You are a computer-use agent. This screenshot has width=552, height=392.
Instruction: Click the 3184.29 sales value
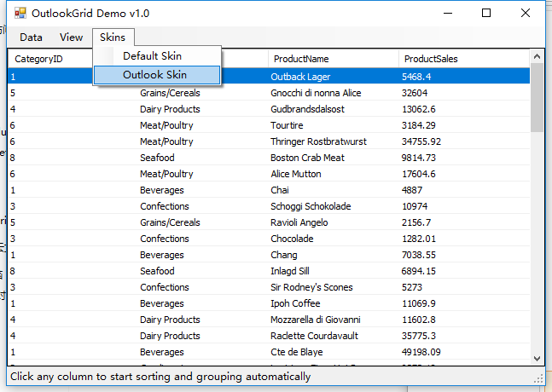tap(419, 125)
